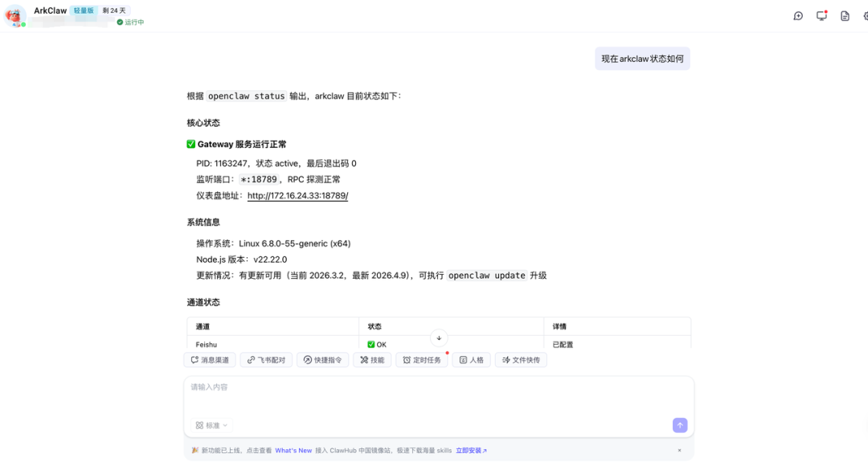Click the 系统信息 heading
The width and height of the screenshot is (868, 462).
click(203, 222)
